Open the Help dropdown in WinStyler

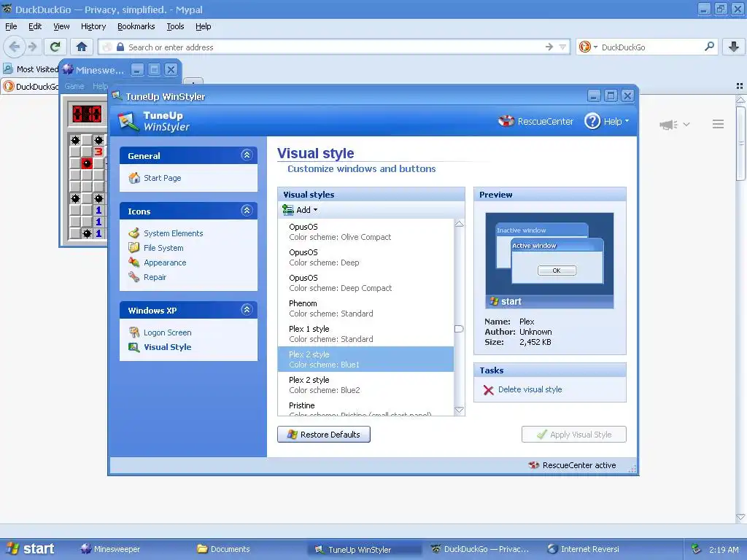pos(606,122)
